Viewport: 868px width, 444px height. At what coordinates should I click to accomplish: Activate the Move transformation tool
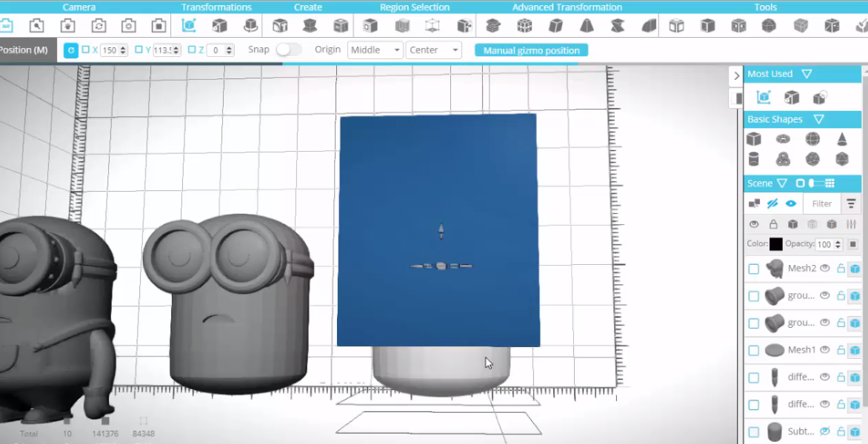189,25
